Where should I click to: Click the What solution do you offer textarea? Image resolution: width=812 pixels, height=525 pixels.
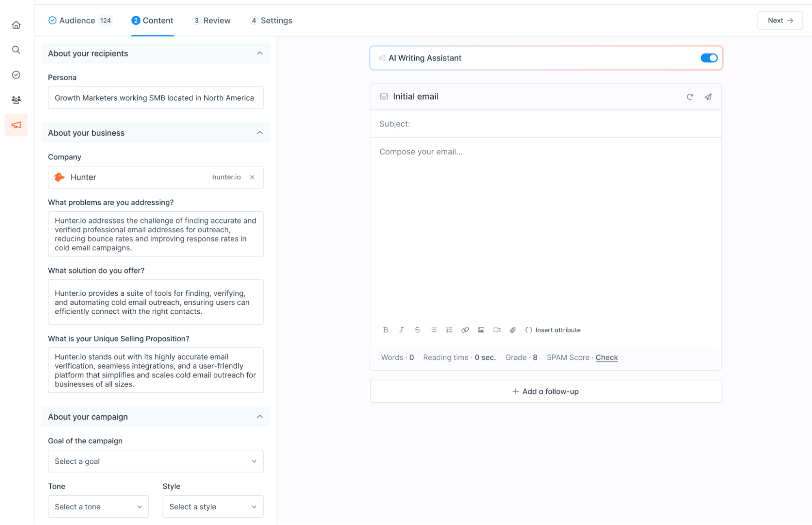156,302
